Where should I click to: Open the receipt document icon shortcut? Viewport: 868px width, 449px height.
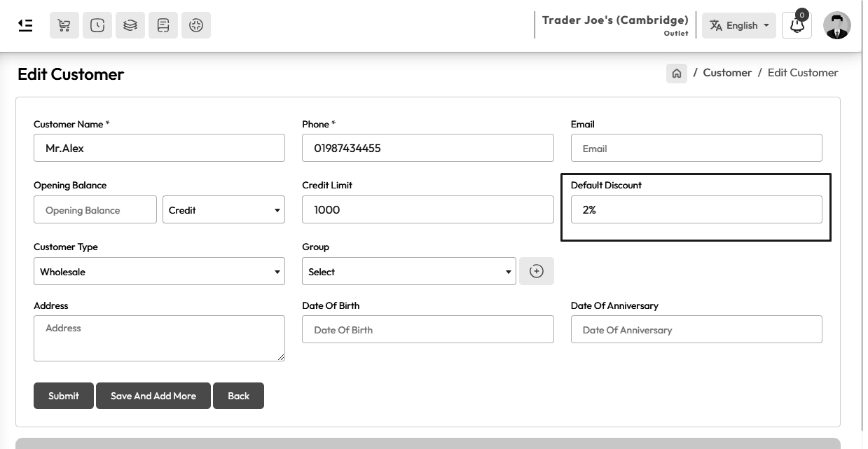point(163,25)
